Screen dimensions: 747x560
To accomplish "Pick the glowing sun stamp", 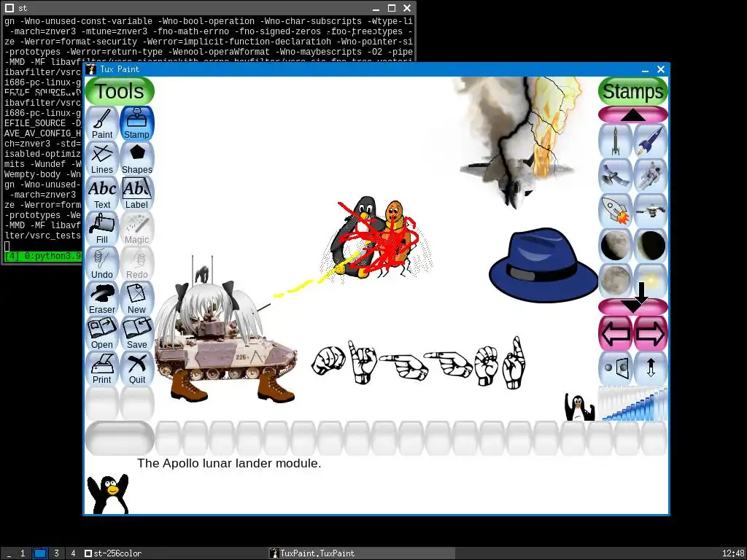I will pyautogui.click(x=650, y=281).
